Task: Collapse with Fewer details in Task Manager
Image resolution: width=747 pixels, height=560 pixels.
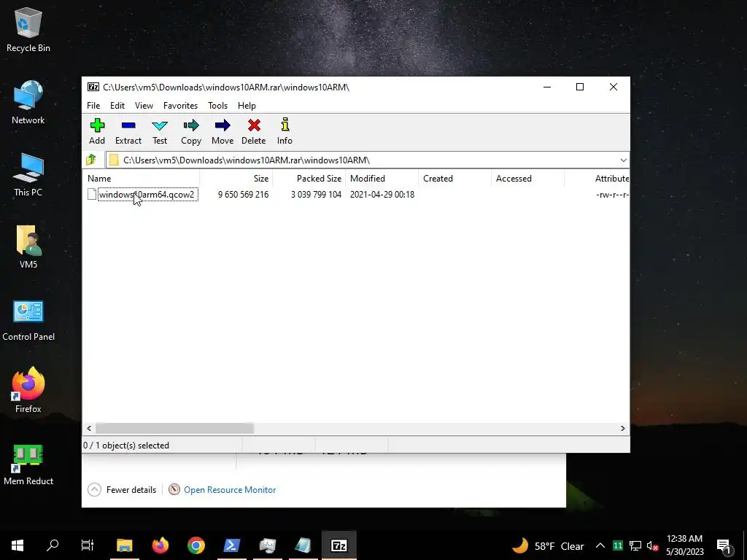Action: coord(123,489)
